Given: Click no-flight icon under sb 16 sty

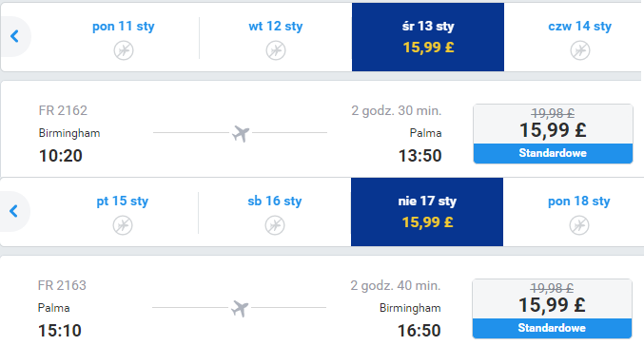Looking at the screenshot, I should click(x=274, y=225).
